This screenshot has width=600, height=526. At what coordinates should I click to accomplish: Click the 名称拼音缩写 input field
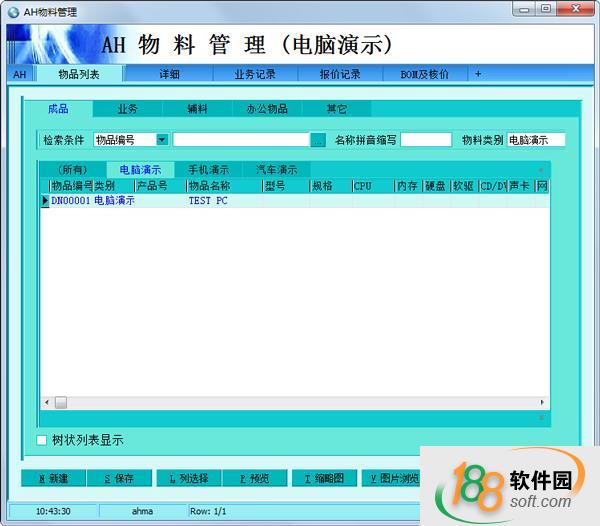coord(425,140)
